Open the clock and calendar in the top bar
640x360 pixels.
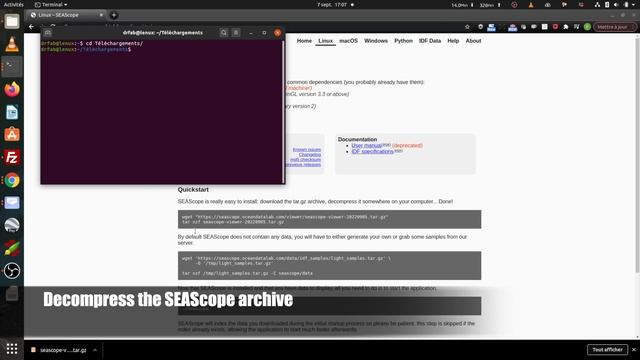coord(332,5)
